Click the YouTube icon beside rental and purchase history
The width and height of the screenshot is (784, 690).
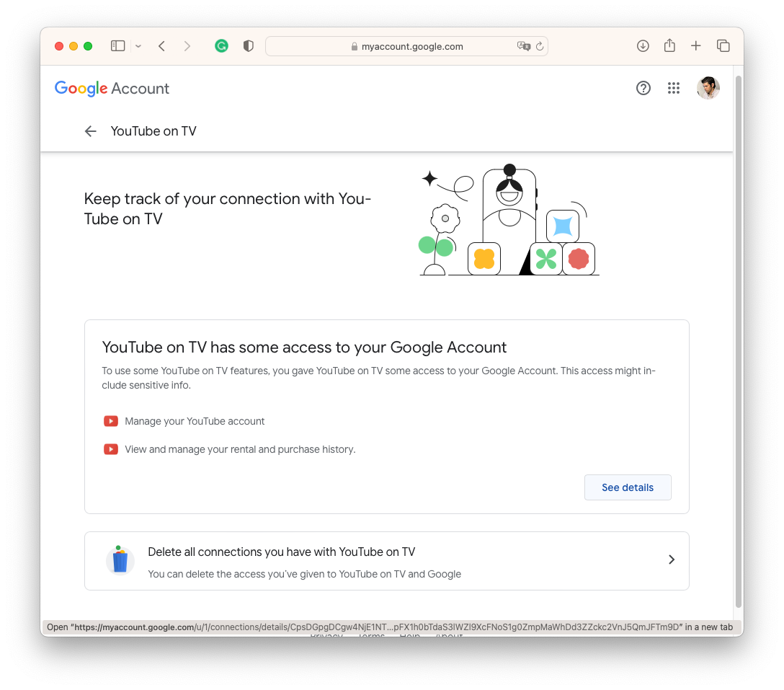(111, 448)
